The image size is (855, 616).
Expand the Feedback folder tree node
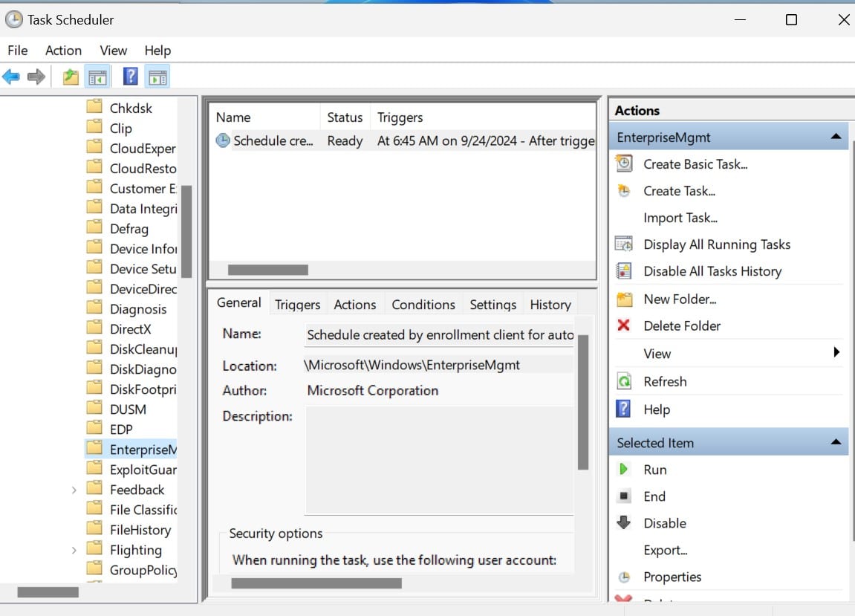pos(74,490)
